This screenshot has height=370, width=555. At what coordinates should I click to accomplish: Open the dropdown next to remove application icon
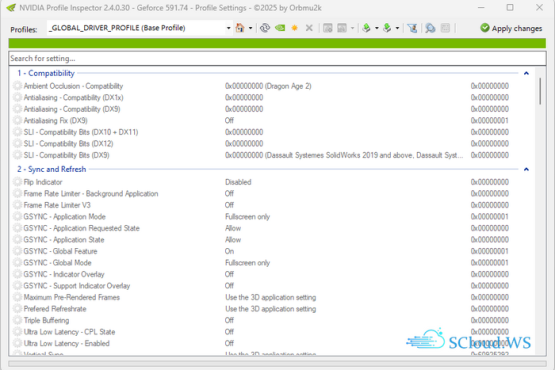click(x=352, y=28)
